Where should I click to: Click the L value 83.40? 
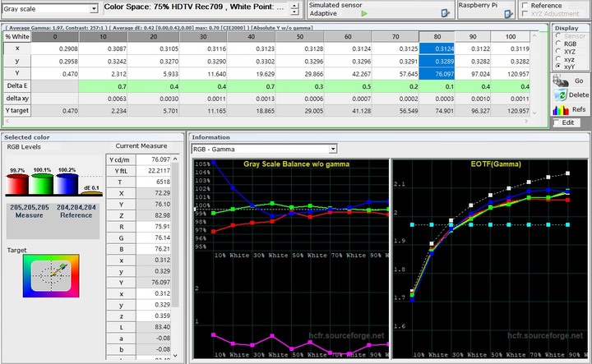coord(153,327)
